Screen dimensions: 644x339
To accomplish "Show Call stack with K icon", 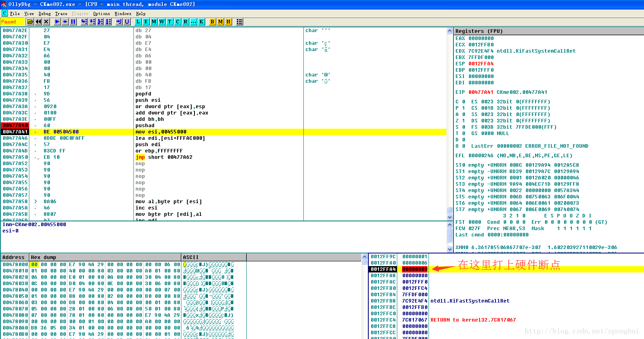I will (x=202, y=22).
